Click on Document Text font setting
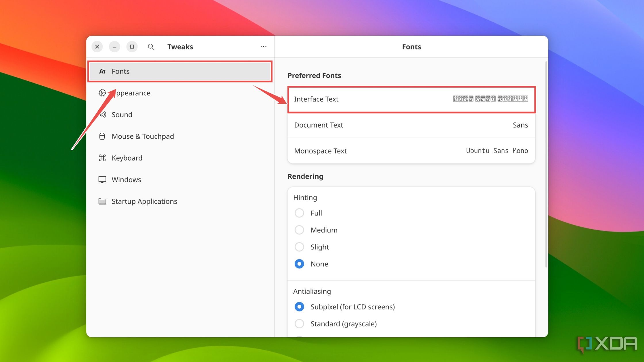The width and height of the screenshot is (644, 362). coord(411,125)
